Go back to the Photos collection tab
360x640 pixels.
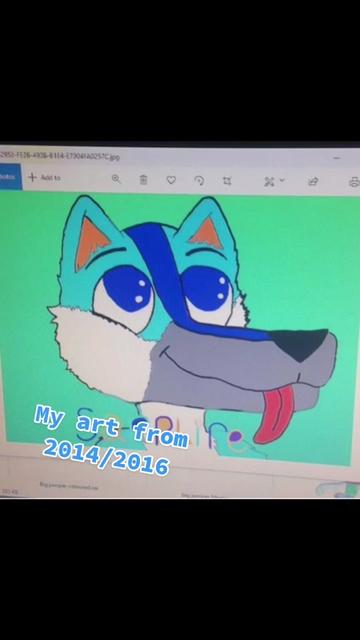point(10,177)
